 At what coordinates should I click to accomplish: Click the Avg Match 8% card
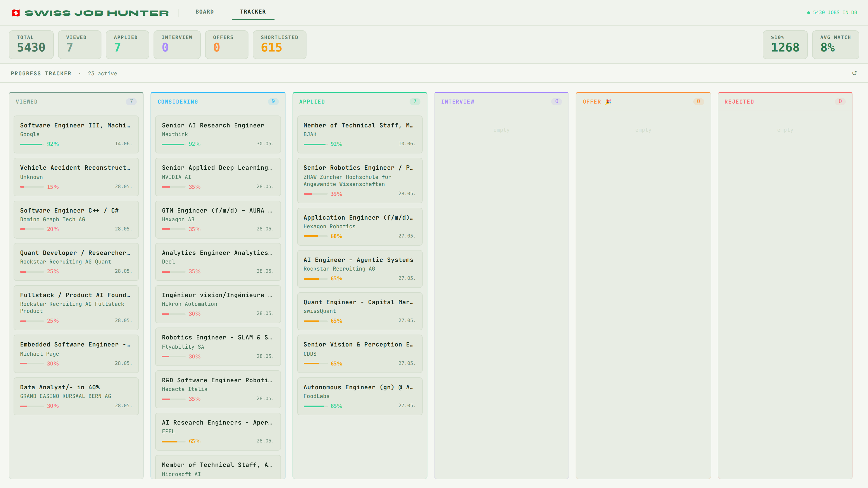[836, 45]
